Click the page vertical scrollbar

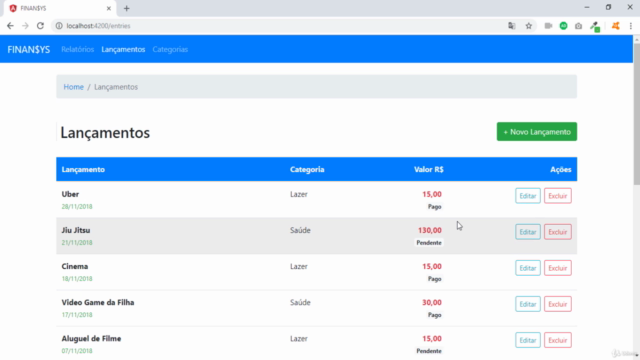pyautogui.click(x=636, y=113)
